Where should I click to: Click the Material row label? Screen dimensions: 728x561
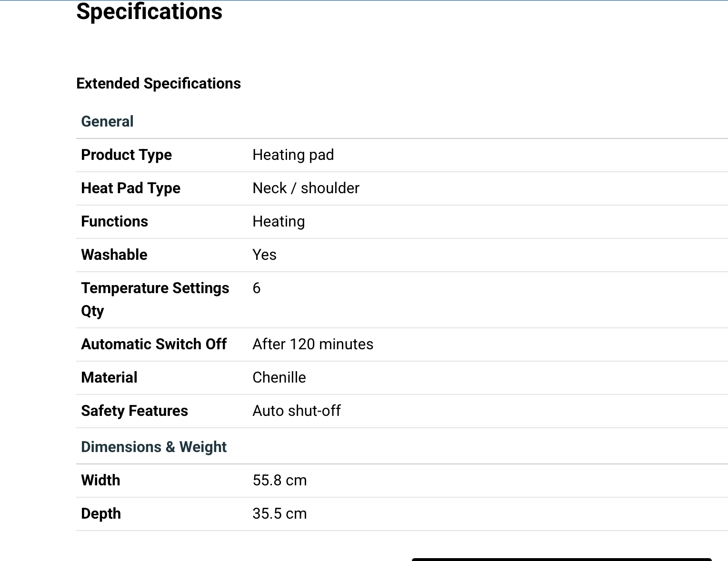(x=109, y=377)
